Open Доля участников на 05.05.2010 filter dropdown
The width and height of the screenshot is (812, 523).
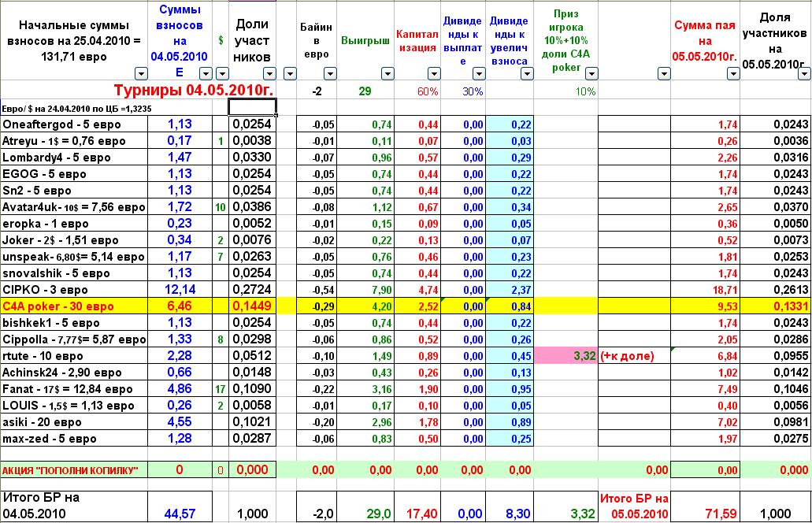pos(803,73)
